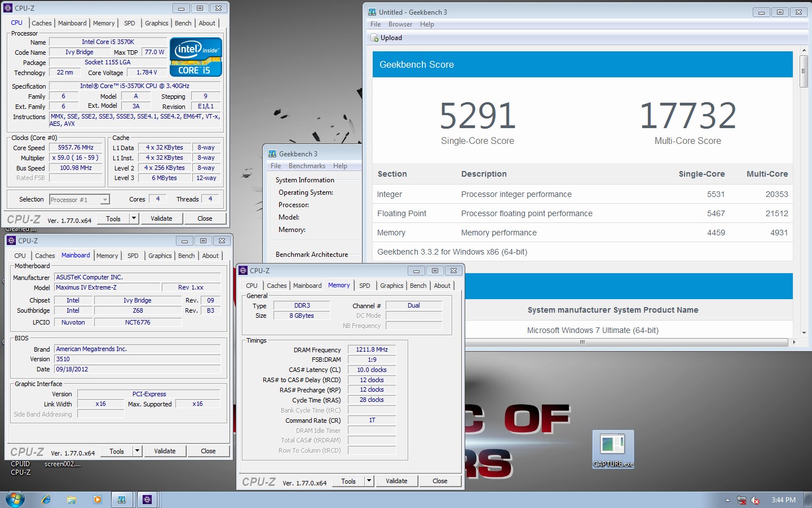
Task: Switch to Caches tab in top CPU-Z window
Action: 42,23
